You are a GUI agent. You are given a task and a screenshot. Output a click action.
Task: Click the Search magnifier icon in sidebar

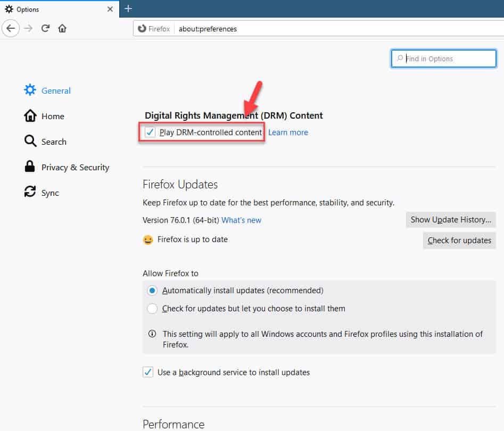(x=30, y=141)
